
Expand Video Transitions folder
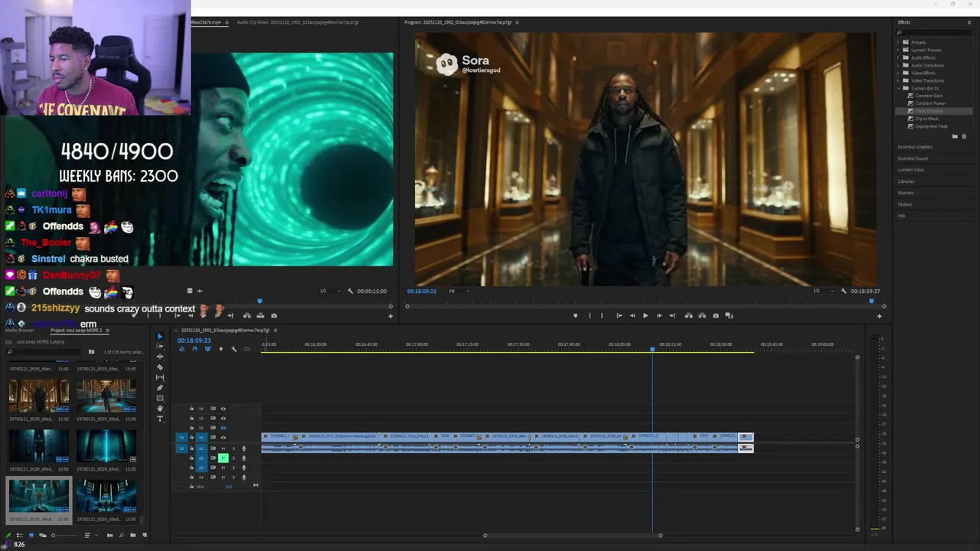point(900,80)
